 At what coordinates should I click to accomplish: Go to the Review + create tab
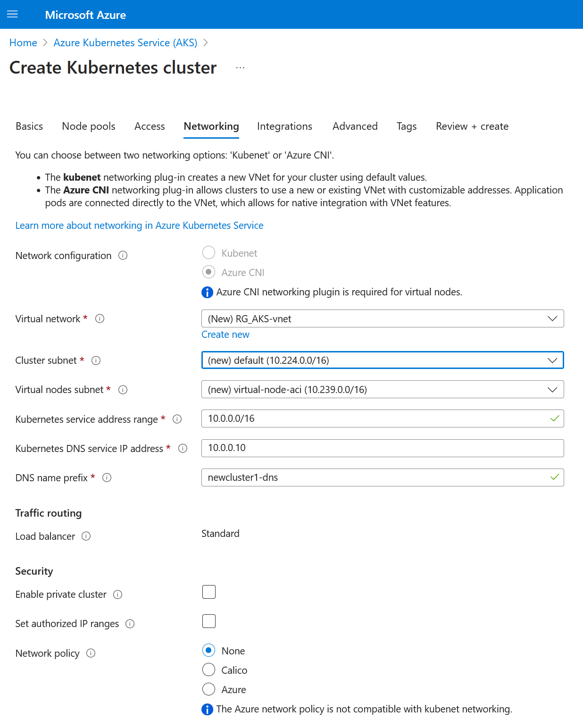point(472,126)
